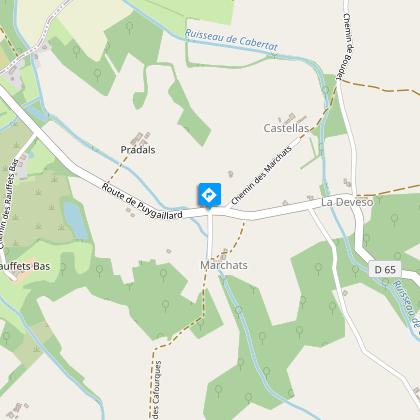Click the building cluster icons above Pradals
Viewport: 420px width, 420px height.
click(141, 138)
